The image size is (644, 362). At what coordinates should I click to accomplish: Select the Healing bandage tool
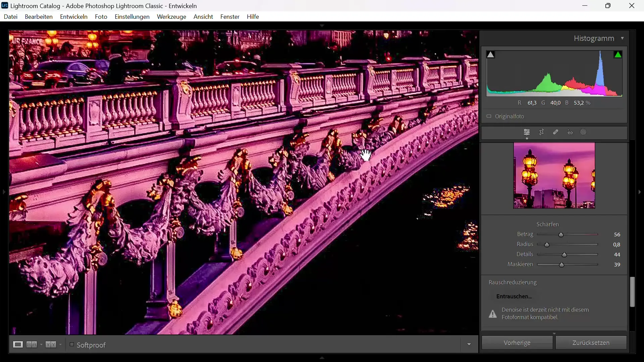556,133
